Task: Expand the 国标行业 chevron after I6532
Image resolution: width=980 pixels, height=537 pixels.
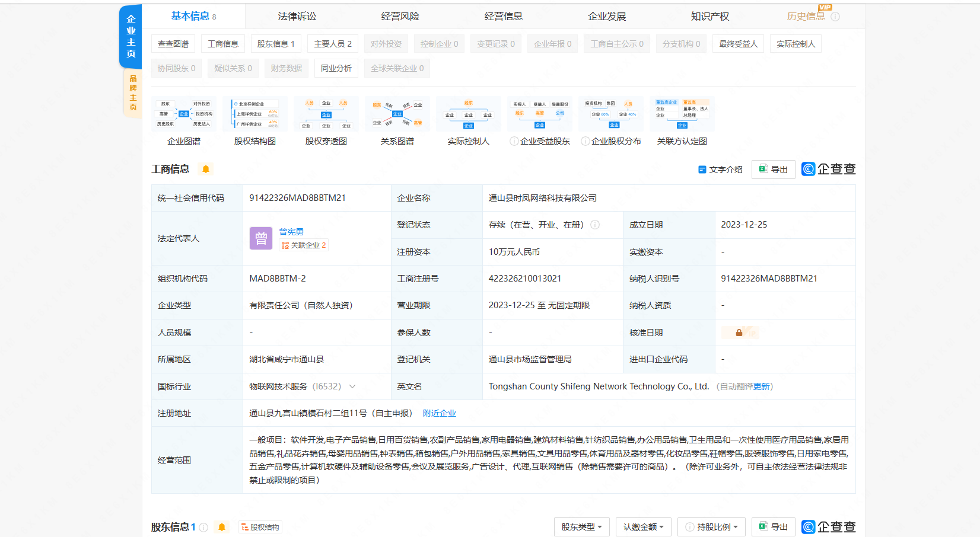Action: click(352, 386)
